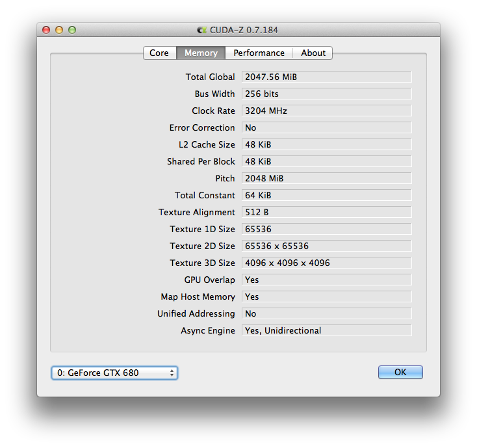The width and height of the screenshot is (477, 448).
Task: Click the Texture 3D Size label
Action: click(202, 263)
